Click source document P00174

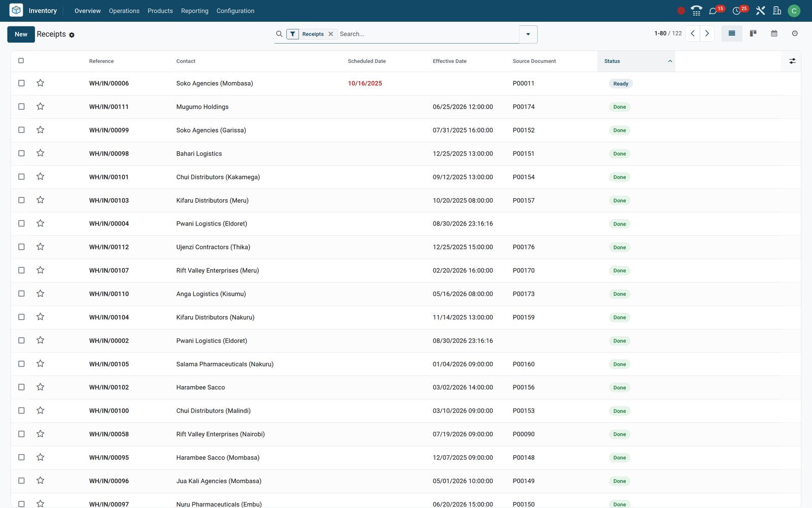point(523,107)
